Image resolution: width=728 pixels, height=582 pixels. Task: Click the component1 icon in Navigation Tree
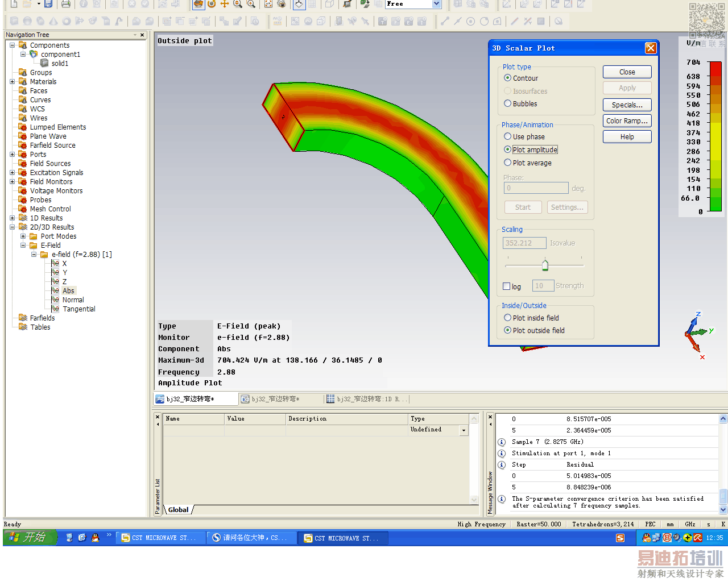pyautogui.click(x=34, y=54)
